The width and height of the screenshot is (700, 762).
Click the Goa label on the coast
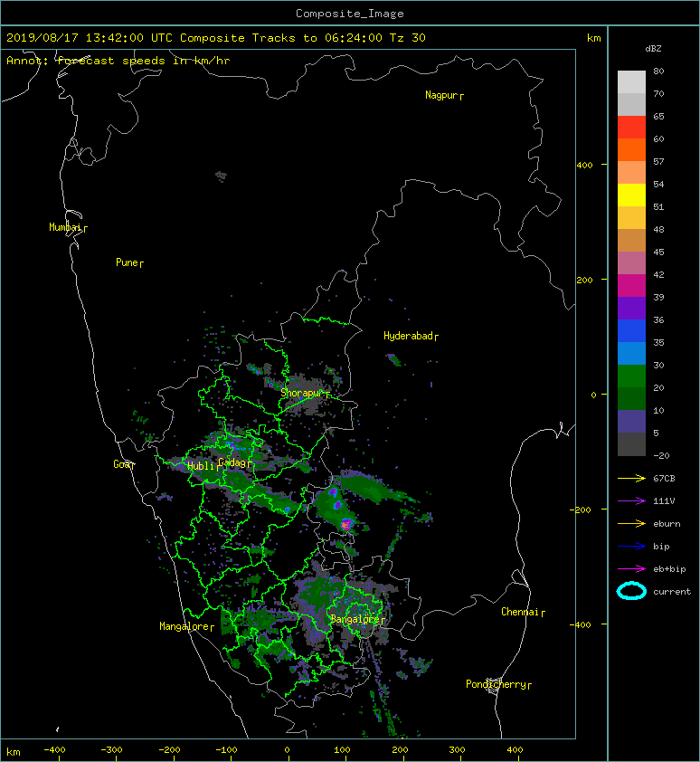[121, 464]
